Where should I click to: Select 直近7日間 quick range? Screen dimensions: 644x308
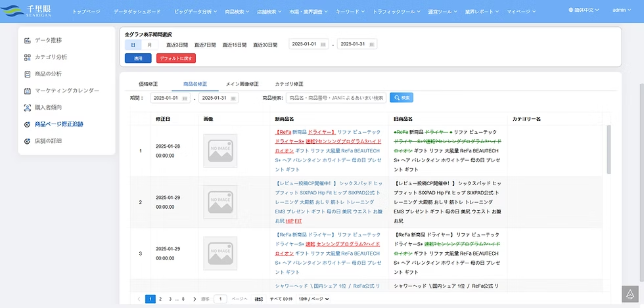click(205, 45)
